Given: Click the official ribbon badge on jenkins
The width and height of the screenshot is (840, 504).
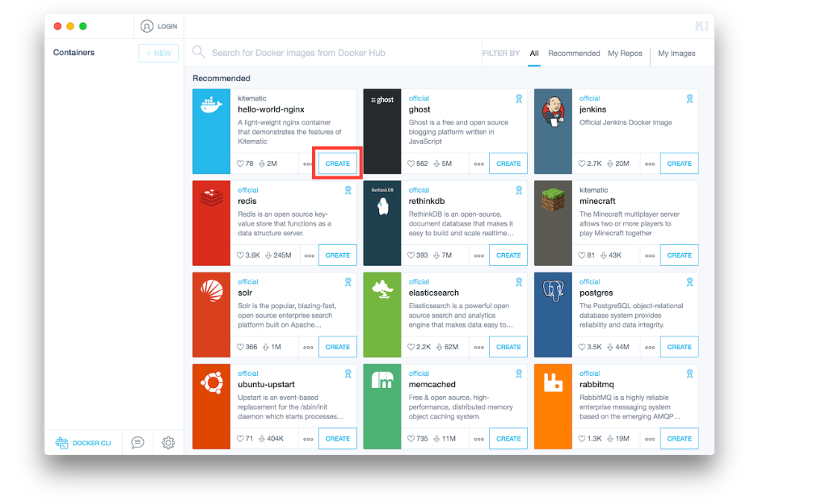Looking at the screenshot, I should coord(690,98).
